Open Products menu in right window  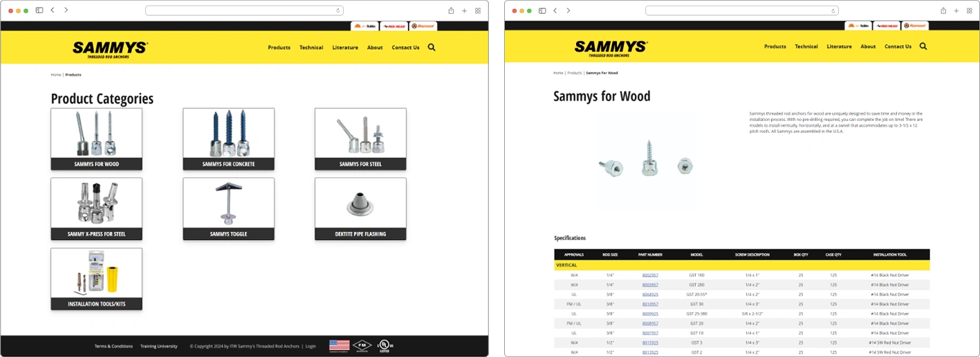tap(775, 46)
